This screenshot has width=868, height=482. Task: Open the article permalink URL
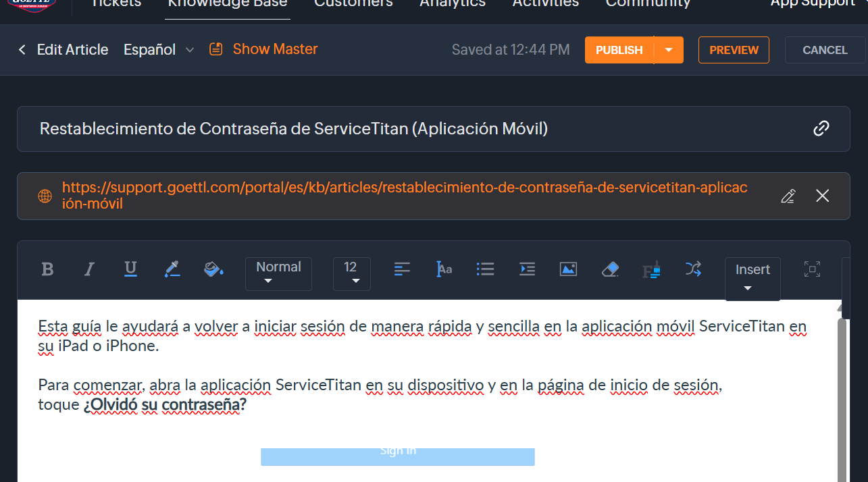coord(405,195)
